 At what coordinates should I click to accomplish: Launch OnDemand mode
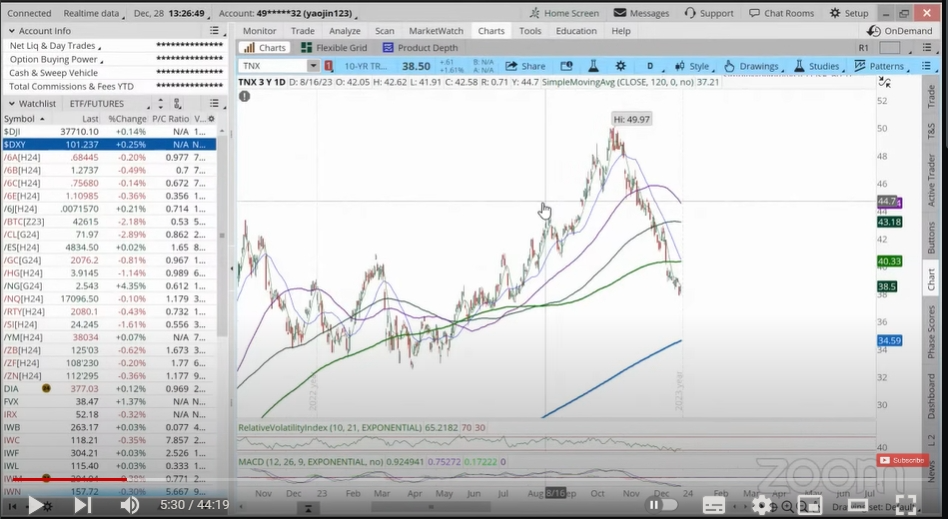tap(899, 31)
